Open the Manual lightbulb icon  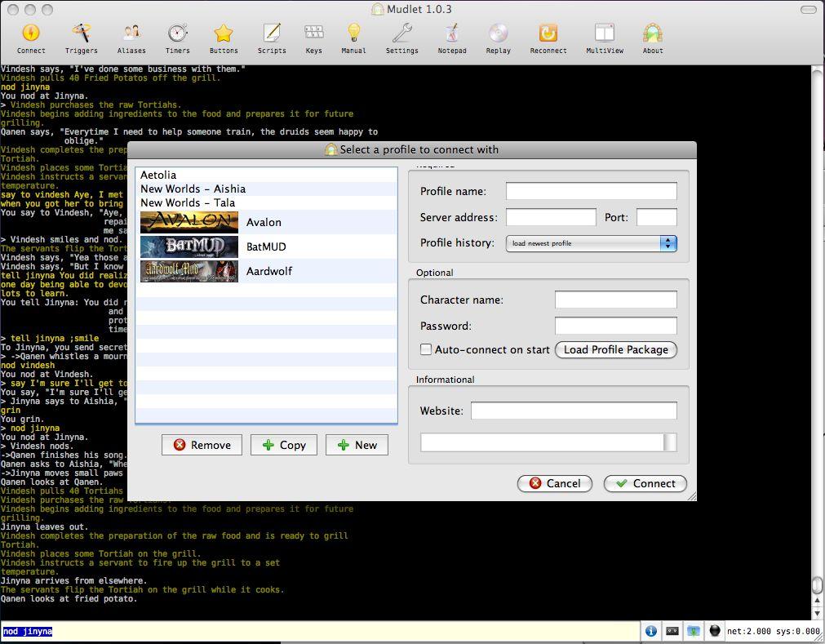[x=353, y=33]
